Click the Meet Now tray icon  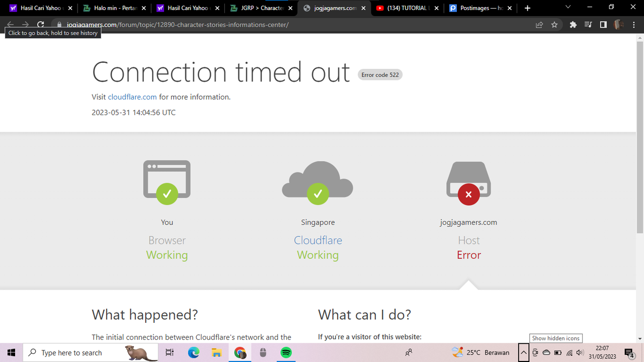tap(535, 352)
